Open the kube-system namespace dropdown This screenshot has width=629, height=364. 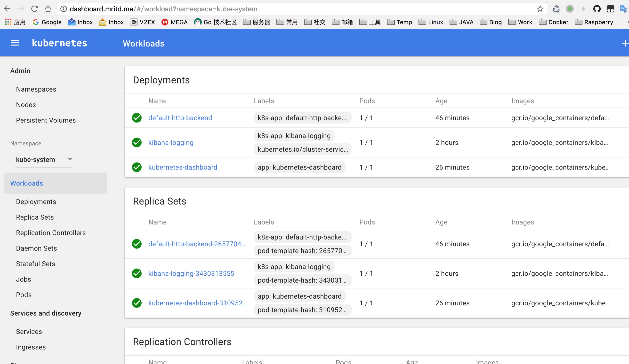[44, 160]
